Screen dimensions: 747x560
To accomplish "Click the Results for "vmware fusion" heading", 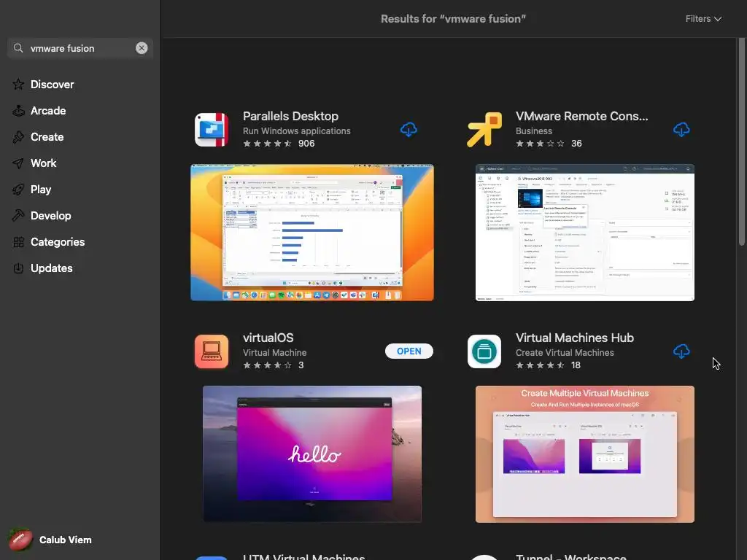I will 453,19.
